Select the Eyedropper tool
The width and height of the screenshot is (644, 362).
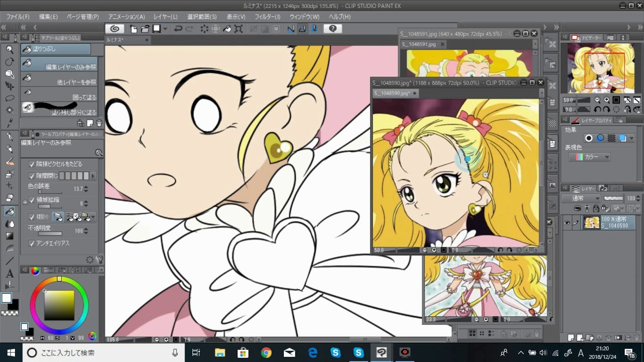point(10,123)
